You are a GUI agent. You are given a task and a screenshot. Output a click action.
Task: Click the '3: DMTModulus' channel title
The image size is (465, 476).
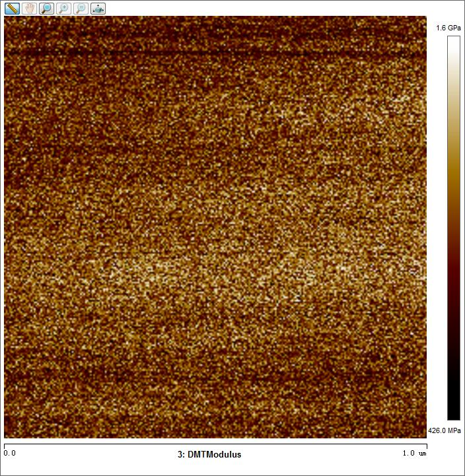pos(209,454)
